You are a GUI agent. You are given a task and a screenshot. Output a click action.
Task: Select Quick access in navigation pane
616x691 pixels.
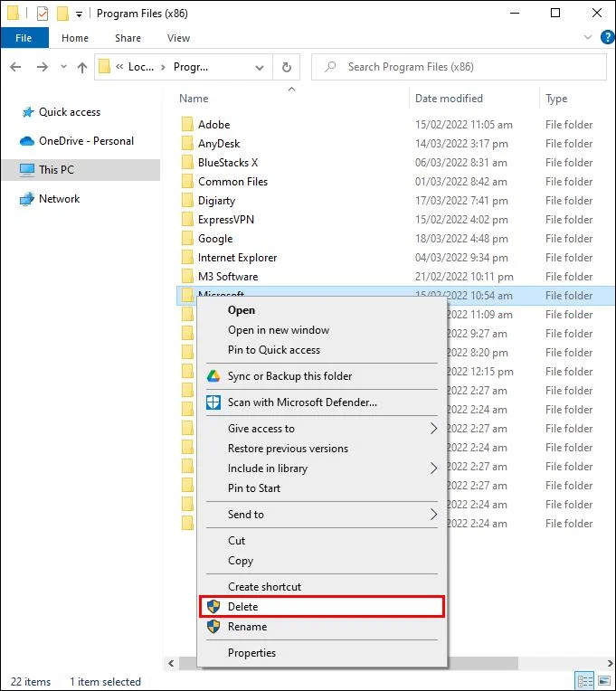[70, 112]
